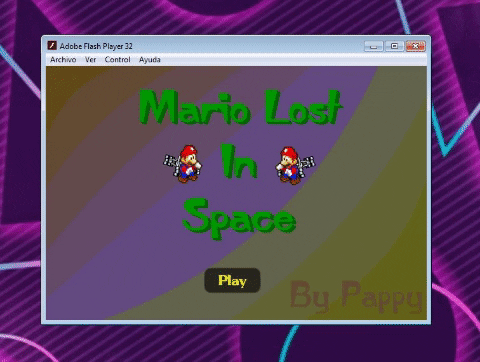Image resolution: width=480 pixels, height=362 pixels.
Task: Click the Adobe Flash Player title bar icon
Action: [x=52, y=46]
